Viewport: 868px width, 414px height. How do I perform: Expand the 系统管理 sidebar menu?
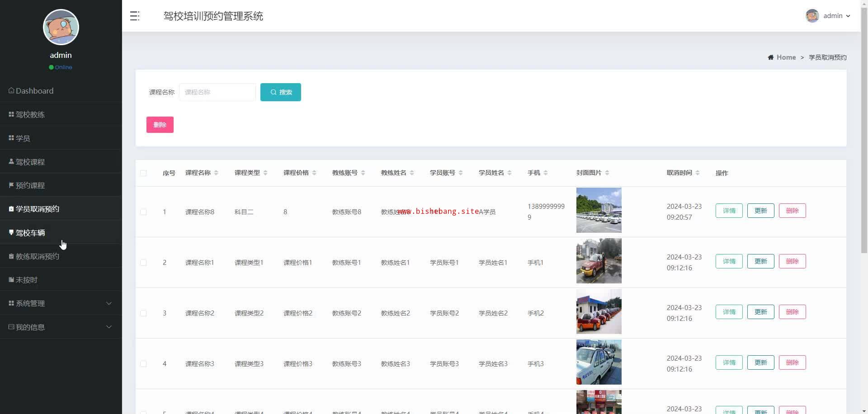point(61,303)
